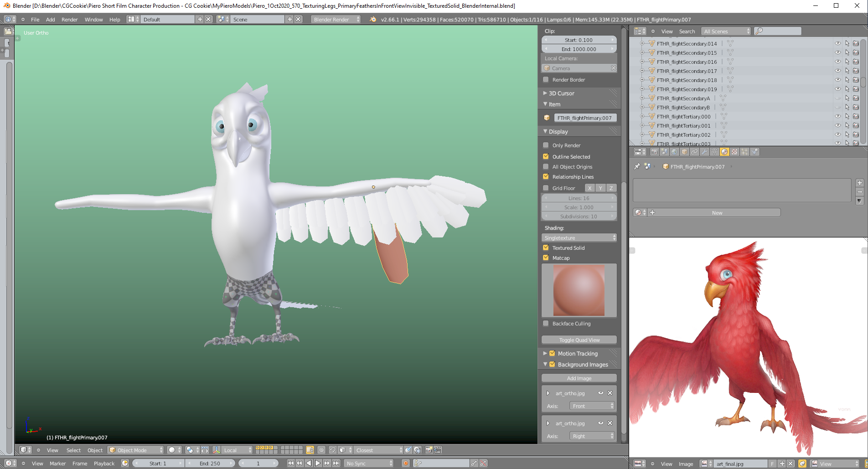Open the Render menu in the top bar
Viewport: 868px width, 469px height.
tap(69, 19)
